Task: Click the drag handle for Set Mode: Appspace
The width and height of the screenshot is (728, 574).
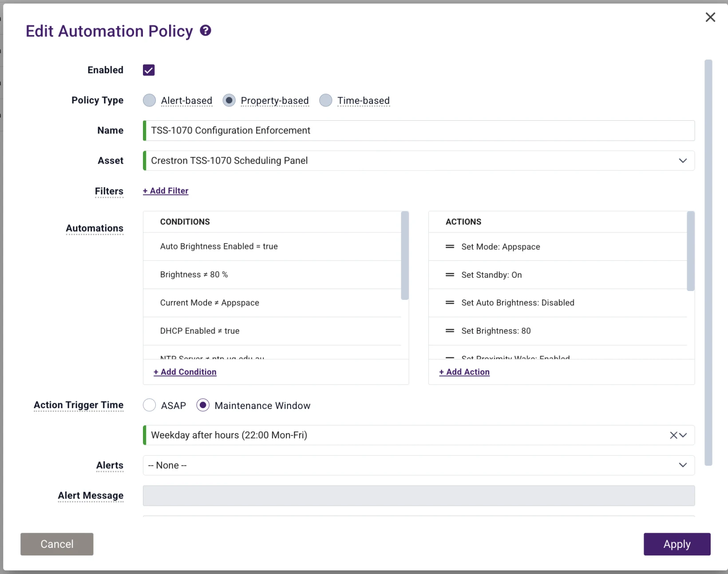Action: coord(450,247)
